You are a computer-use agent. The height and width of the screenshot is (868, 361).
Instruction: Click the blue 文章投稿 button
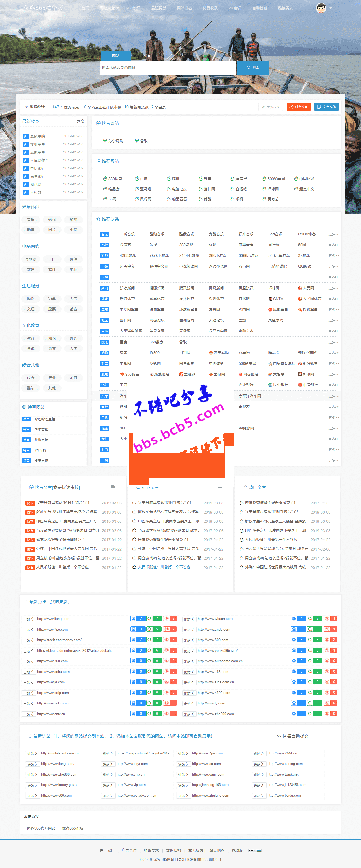[326, 107]
